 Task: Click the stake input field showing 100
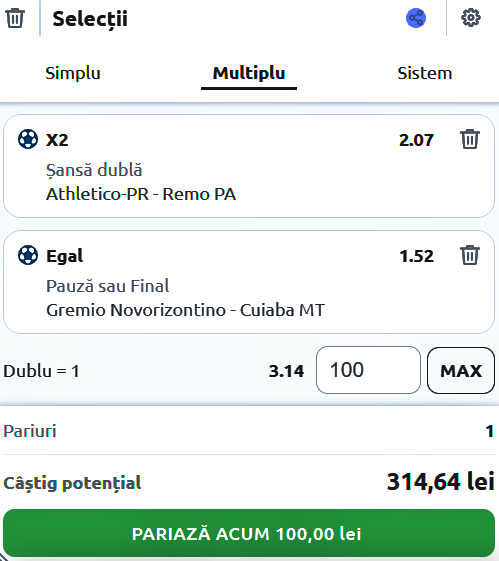368,370
